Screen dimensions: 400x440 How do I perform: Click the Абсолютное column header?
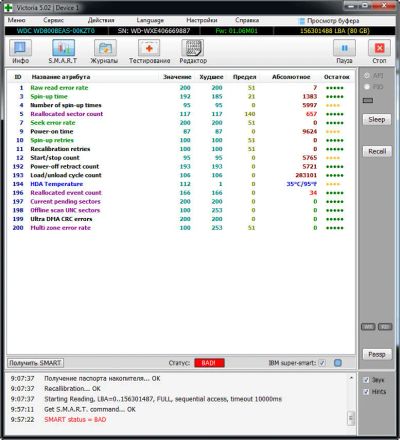(x=291, y=77)
